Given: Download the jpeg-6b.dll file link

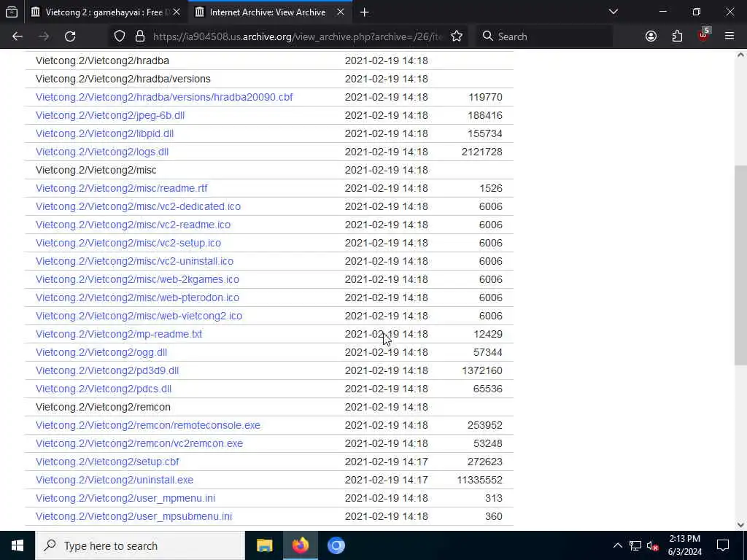Looking at the screenshot, I should 110,115.
